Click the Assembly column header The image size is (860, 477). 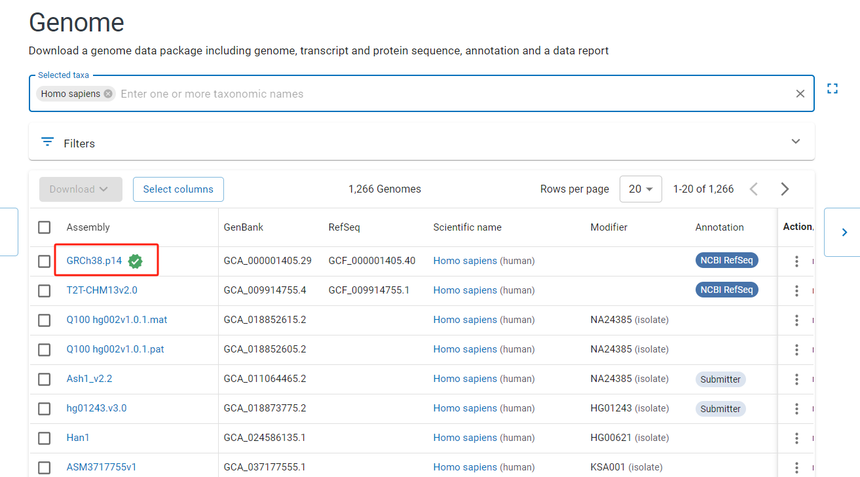88,227
